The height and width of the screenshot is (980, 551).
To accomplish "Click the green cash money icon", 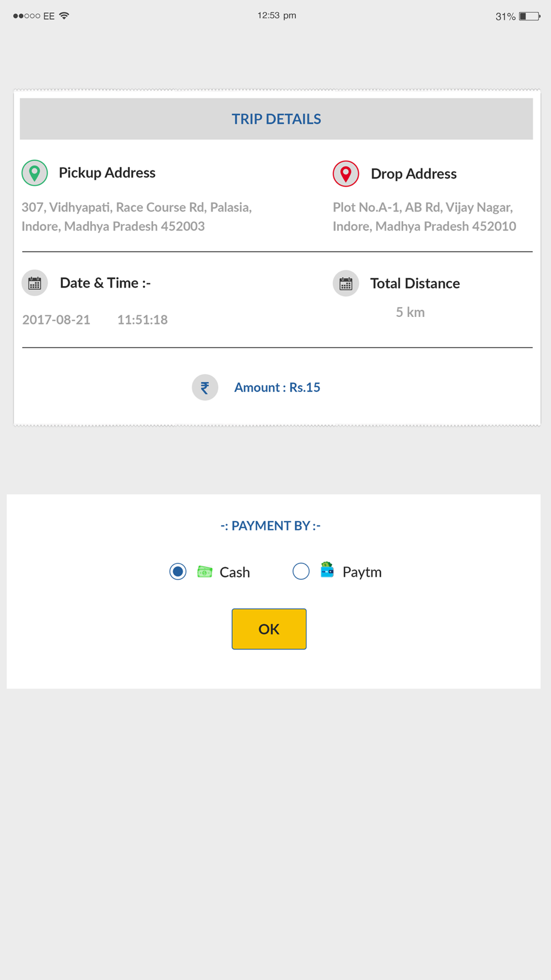I will [205, 572].
